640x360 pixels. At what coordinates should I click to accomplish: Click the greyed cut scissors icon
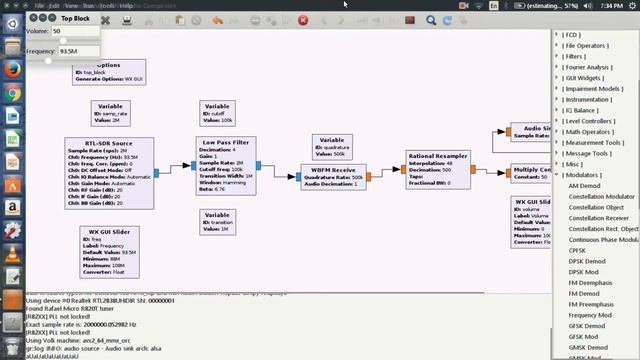(149, 20)
